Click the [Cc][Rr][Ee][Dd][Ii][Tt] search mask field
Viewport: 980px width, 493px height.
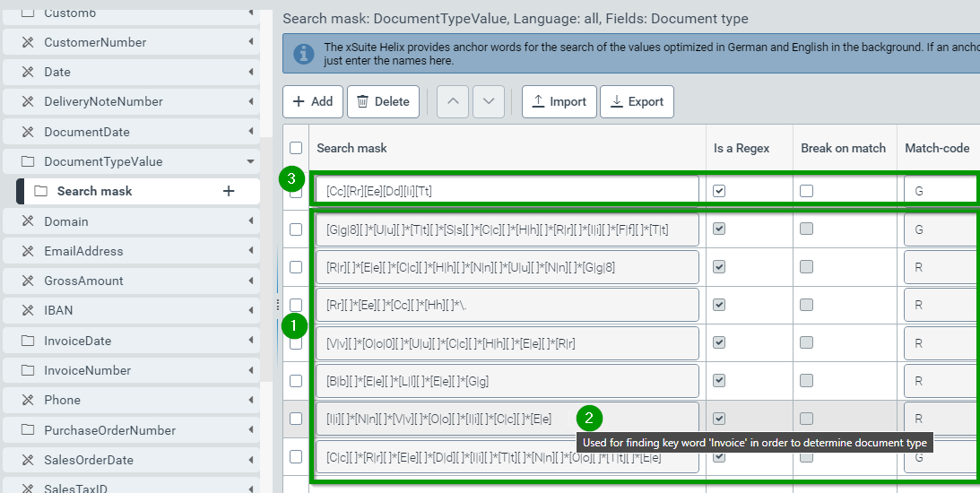pyautogui.click(x=507, y=191)
